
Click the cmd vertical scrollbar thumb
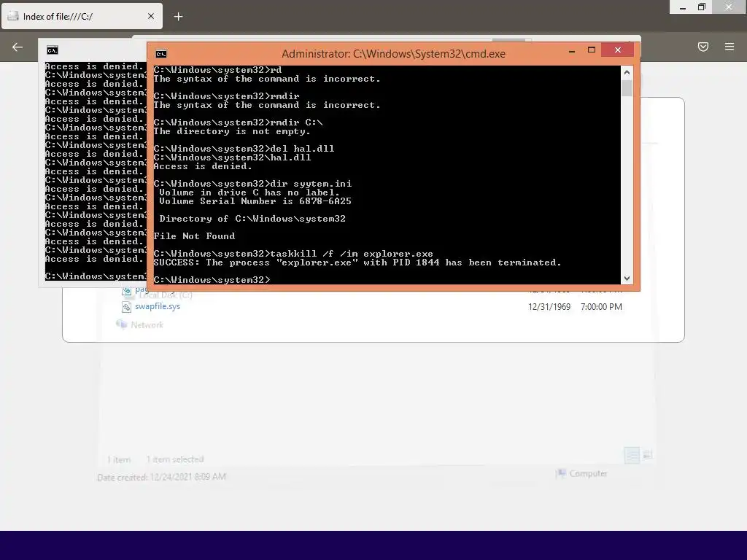pos(627,88)
